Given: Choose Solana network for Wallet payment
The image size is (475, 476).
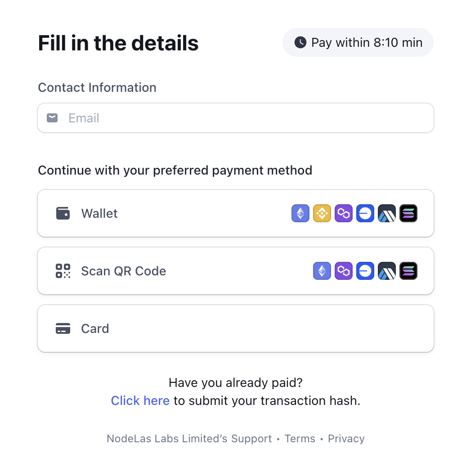Looking at the screenshot, I should pos(408,213).
